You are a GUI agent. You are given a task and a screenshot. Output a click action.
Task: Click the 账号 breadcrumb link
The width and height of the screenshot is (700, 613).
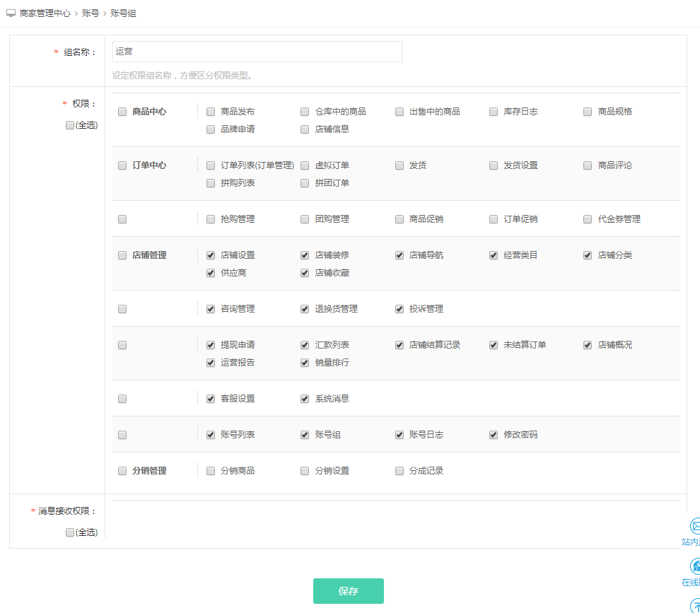pos(91,13)
